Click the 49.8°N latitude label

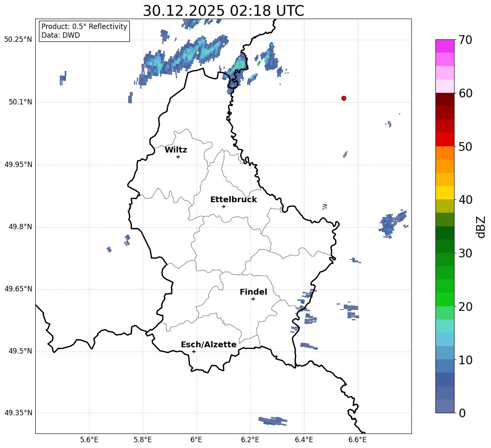tap(20, 227)
